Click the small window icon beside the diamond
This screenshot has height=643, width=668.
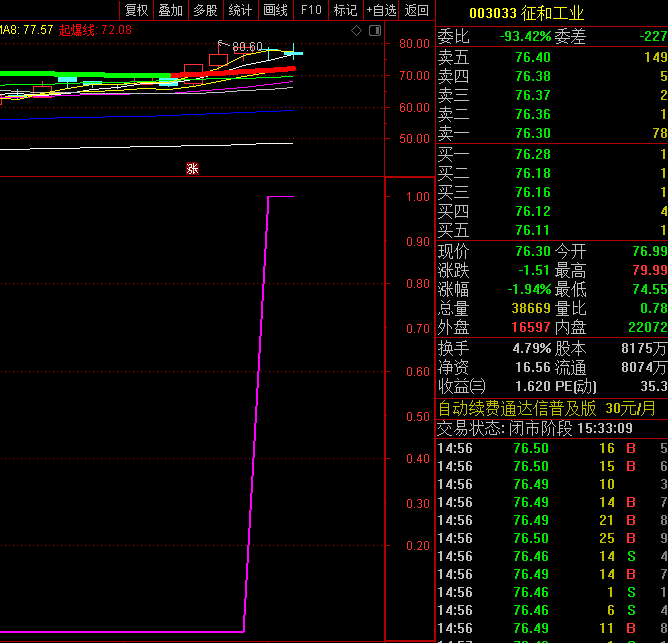coord(375,31)
